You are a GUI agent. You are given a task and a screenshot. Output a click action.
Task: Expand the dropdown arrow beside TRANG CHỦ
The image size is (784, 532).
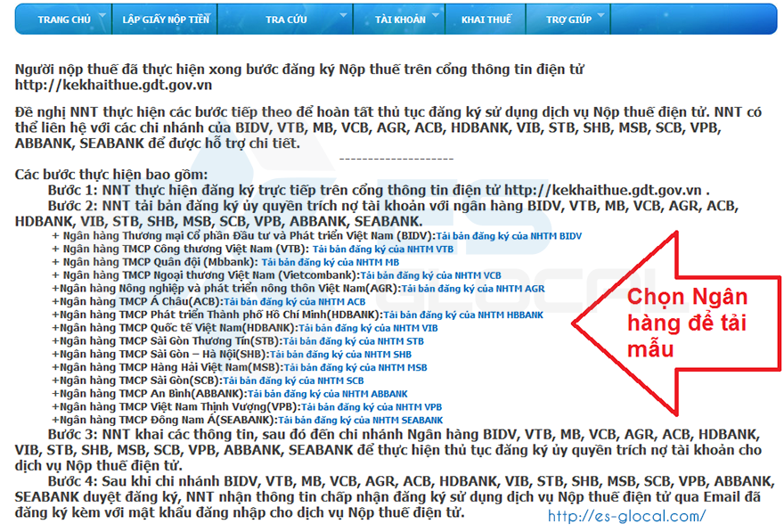point(102,15)
